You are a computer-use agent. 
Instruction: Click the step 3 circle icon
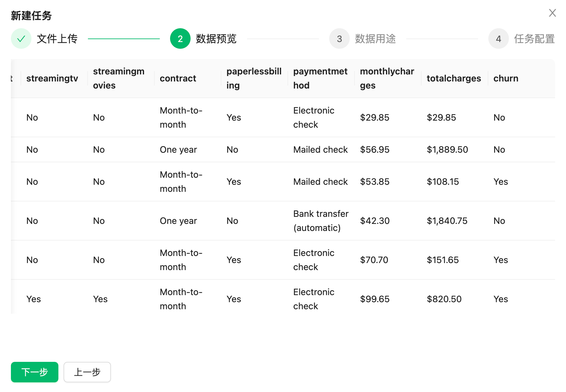pyautogui.click(x=339, y=39)
